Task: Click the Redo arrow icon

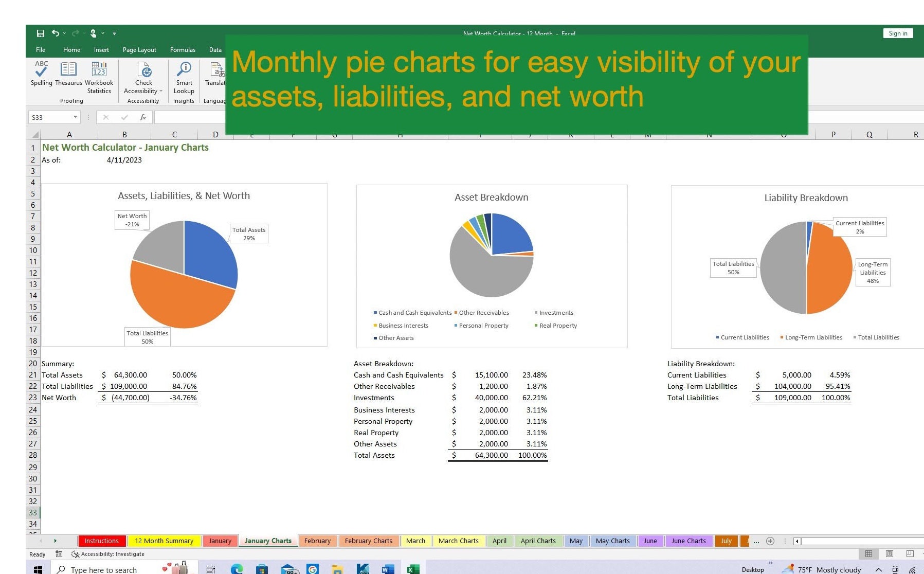Action: [x=75, y=33]
